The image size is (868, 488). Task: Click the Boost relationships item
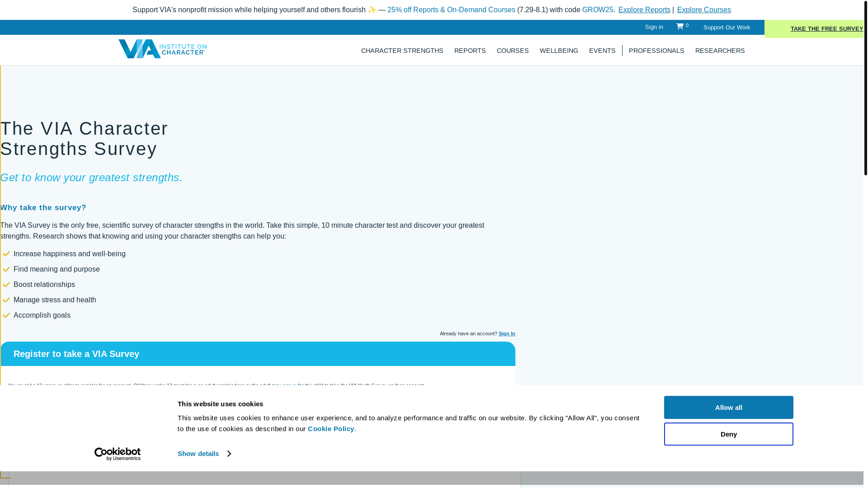coord(44,285)
